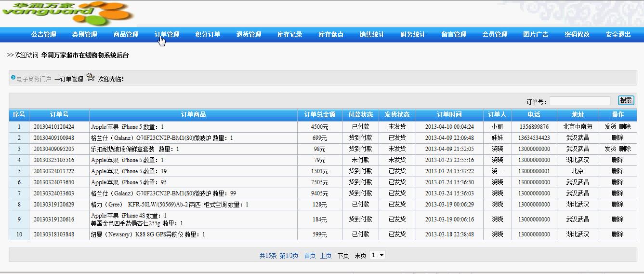Screen dimensions: 644x274
Task: Click the Vanguard 华润万家 logo
Action: pos(67,14)
